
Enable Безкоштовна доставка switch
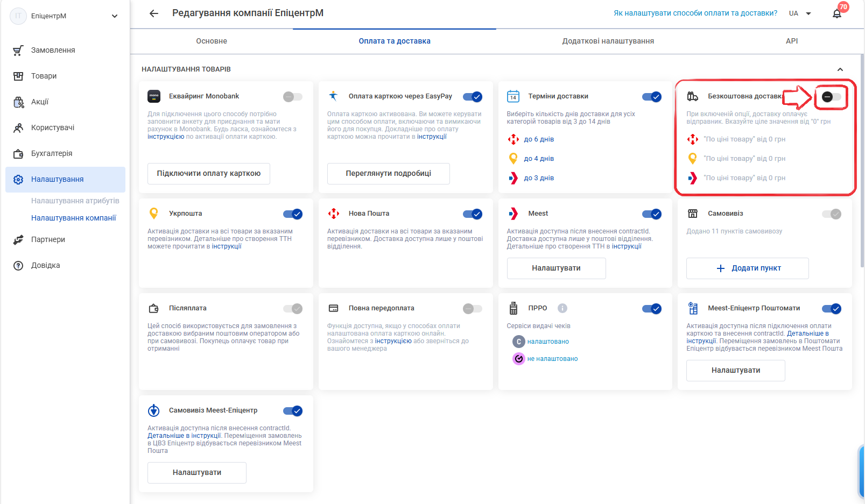pyautogui.click(x=832, y=97)
